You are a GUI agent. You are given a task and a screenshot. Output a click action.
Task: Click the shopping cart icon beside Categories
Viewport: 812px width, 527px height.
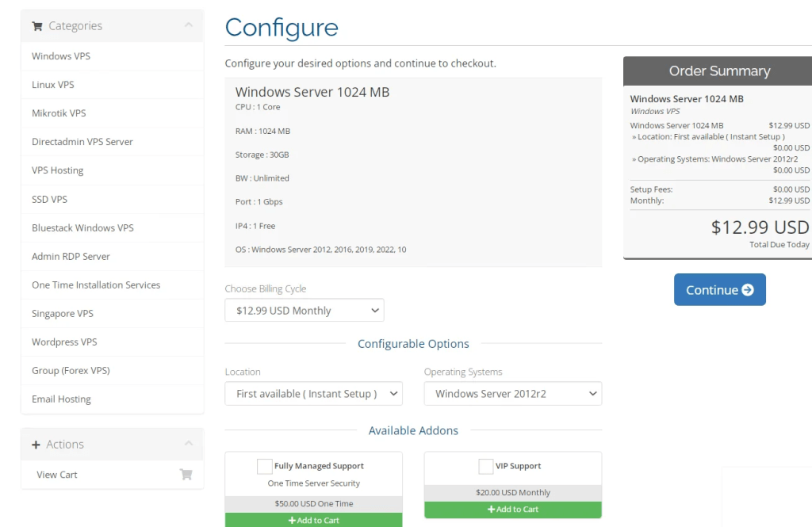pos(37,26)
